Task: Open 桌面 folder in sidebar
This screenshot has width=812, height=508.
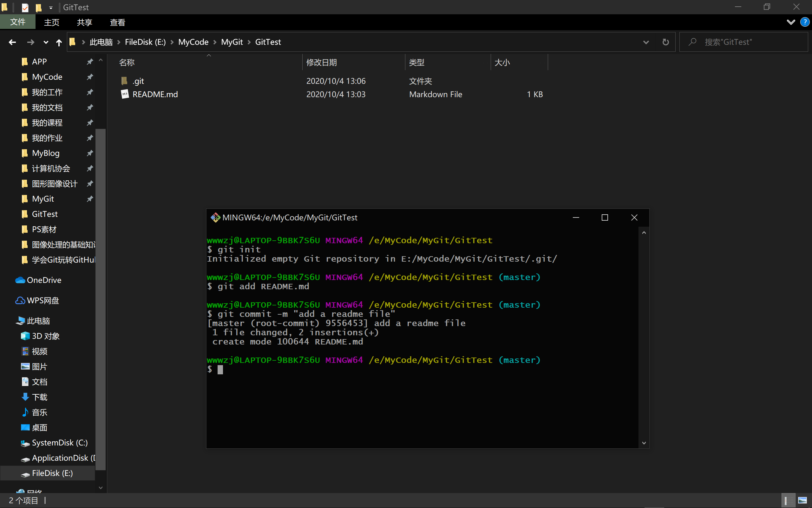Action: click(x=39, y=428)
